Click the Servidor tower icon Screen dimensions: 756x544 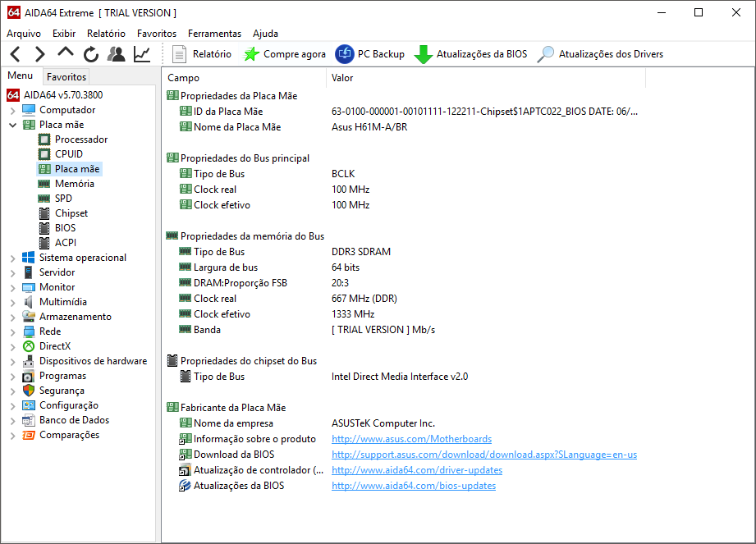click(29, 272)
